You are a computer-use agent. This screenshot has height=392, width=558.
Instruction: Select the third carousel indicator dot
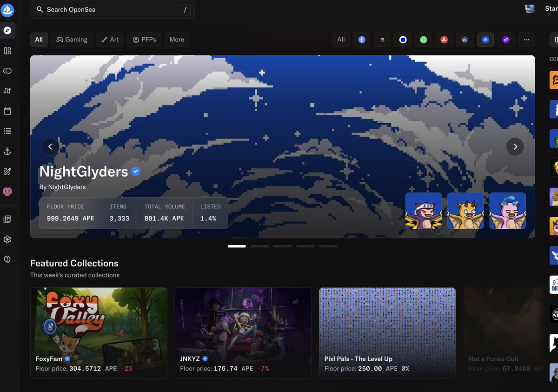[282, 246]
